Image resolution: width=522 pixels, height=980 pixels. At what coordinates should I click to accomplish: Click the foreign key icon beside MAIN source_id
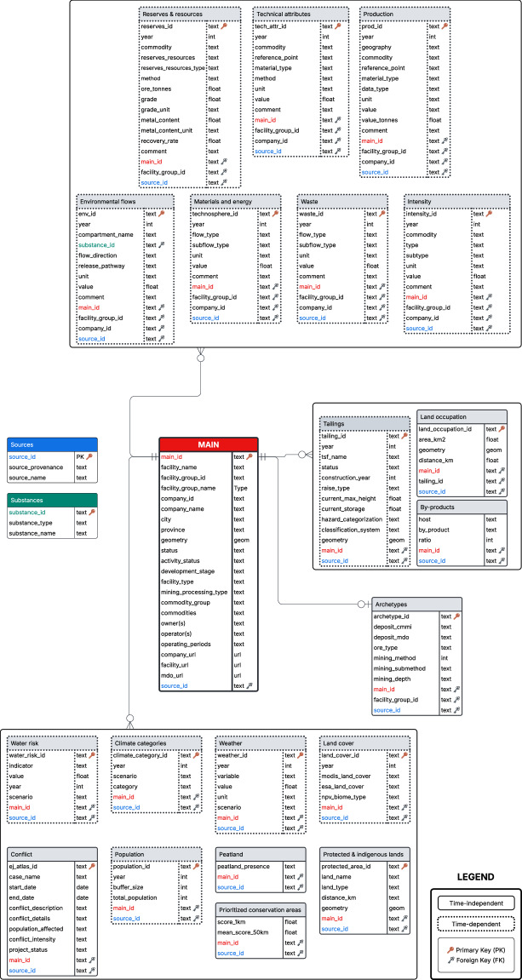250,685
